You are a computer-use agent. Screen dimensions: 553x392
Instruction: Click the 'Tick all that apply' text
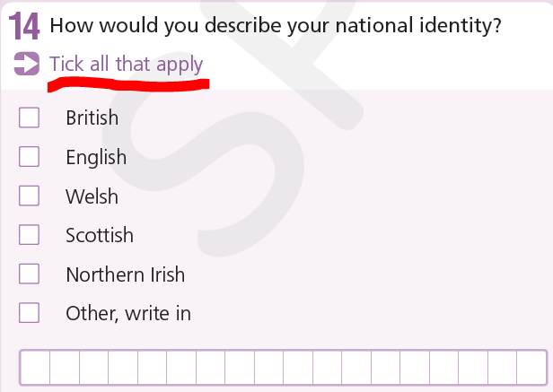click(x=127, y=65)
